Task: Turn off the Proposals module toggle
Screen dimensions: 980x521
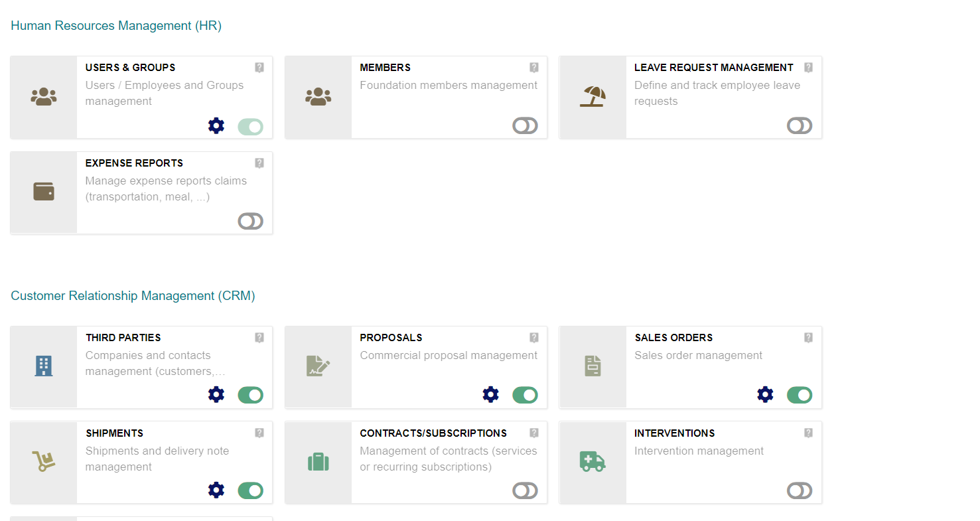Action: 525,396
